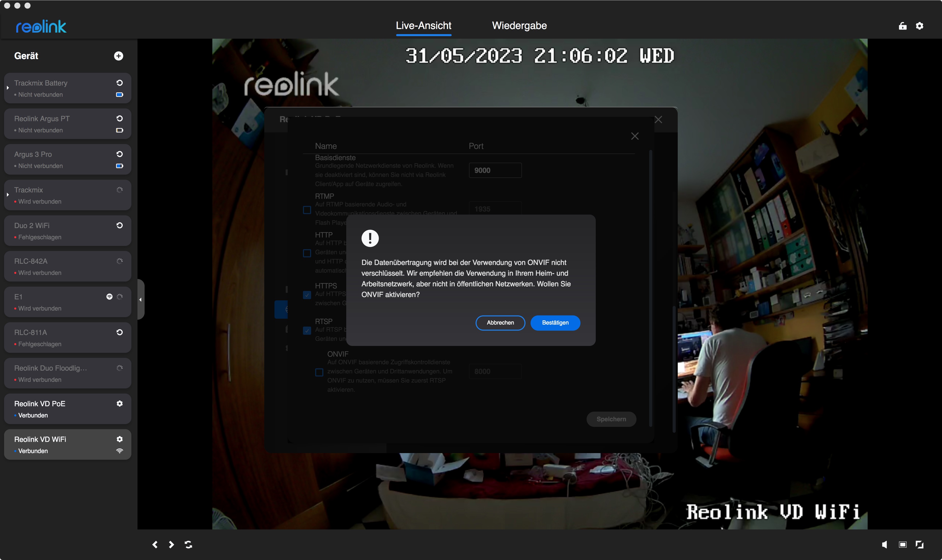Reconnect Trackmix Battery via refresh icon
942x560 pixels.
tap(120, 83)
